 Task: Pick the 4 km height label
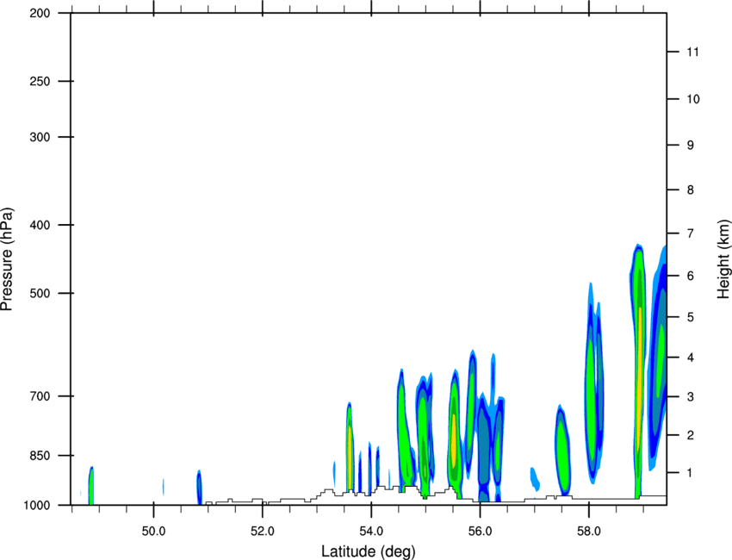pyautogui.click(x=691, y=358)
